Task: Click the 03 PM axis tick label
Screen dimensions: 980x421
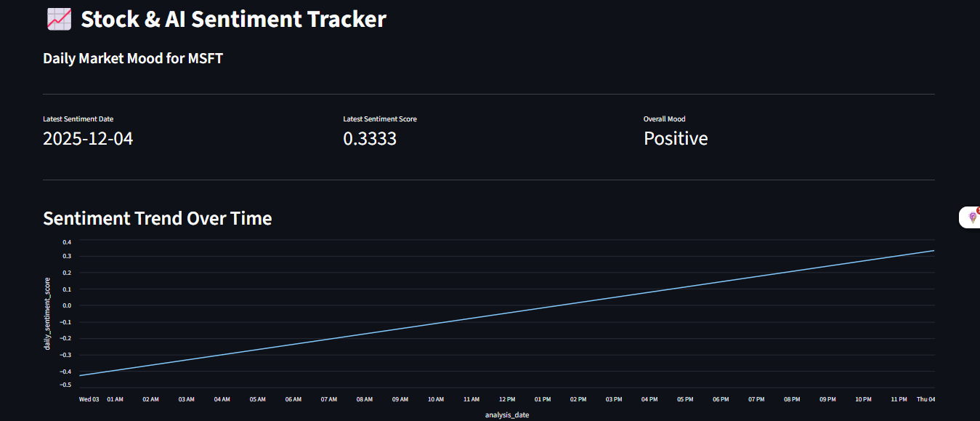Action: 614,399
